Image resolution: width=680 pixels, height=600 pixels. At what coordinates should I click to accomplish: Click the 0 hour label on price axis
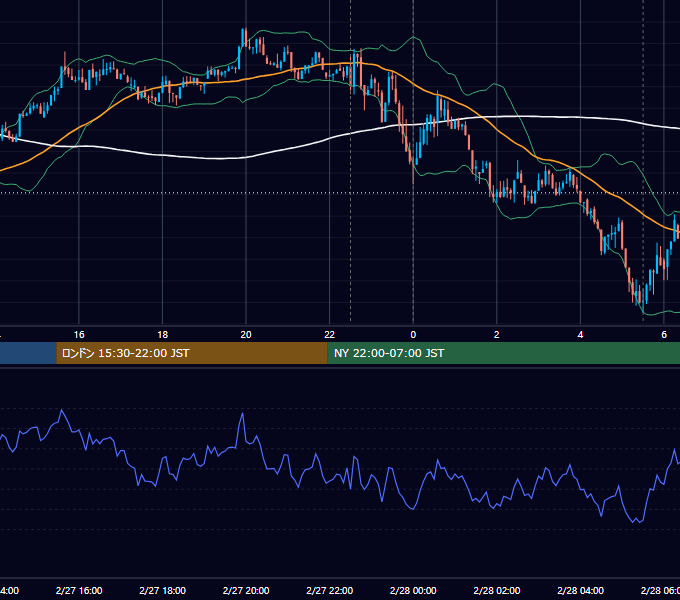coord(413,335)
